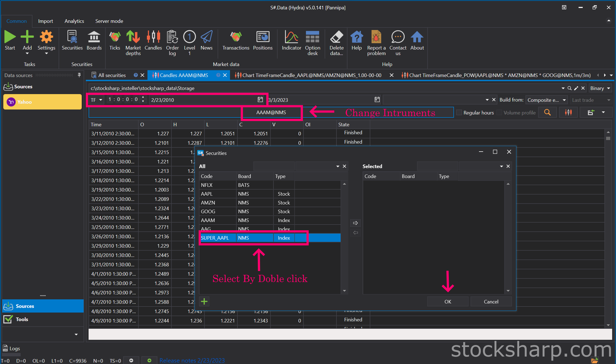Click the green plus add security icon
The image size is (616, 364).
[x=204, y=302]
